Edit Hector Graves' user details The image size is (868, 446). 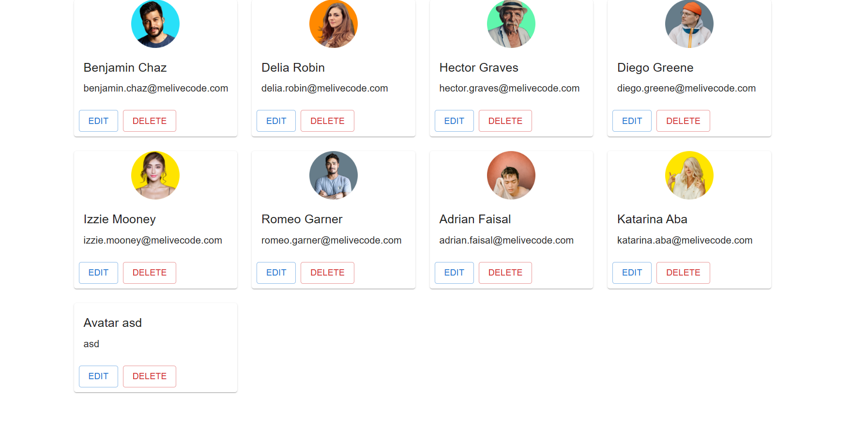click(454, 121)
